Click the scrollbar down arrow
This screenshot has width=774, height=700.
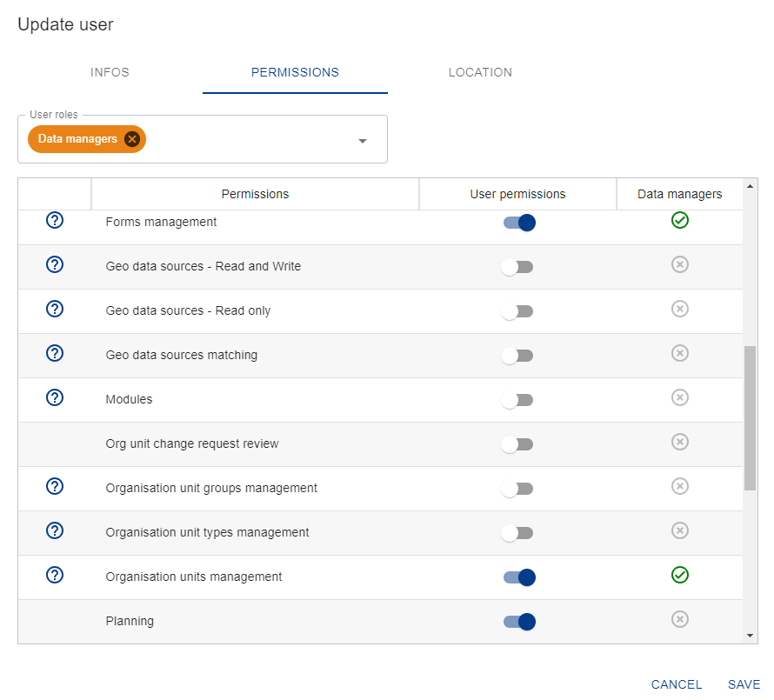tap(750, 636)
